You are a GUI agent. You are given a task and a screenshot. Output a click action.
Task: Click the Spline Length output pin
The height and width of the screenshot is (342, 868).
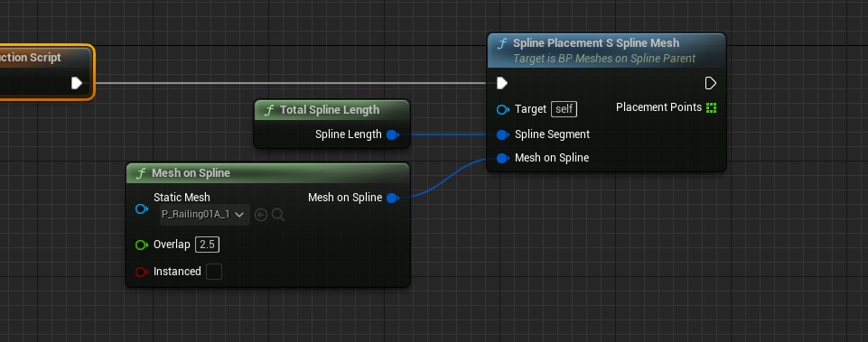(393, 134)
